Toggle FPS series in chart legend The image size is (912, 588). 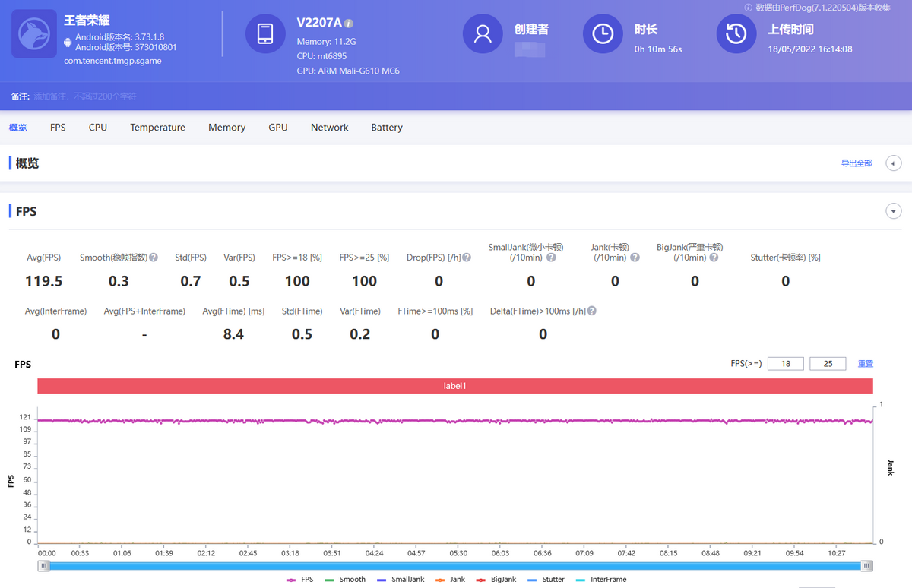tap(300, 580)
